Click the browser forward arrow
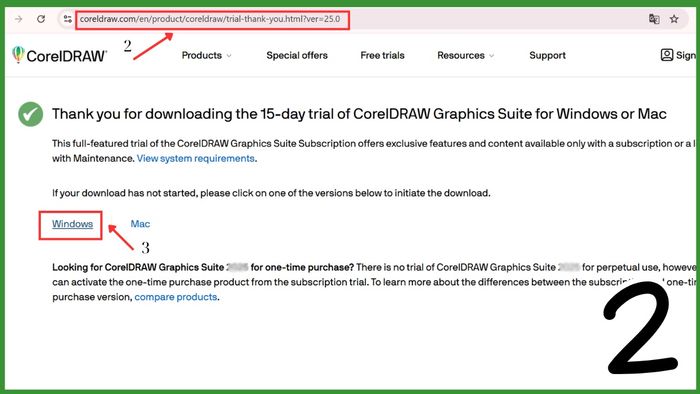Image resolution: width=700 pixels, height=394 pixels. click(18, 19)
